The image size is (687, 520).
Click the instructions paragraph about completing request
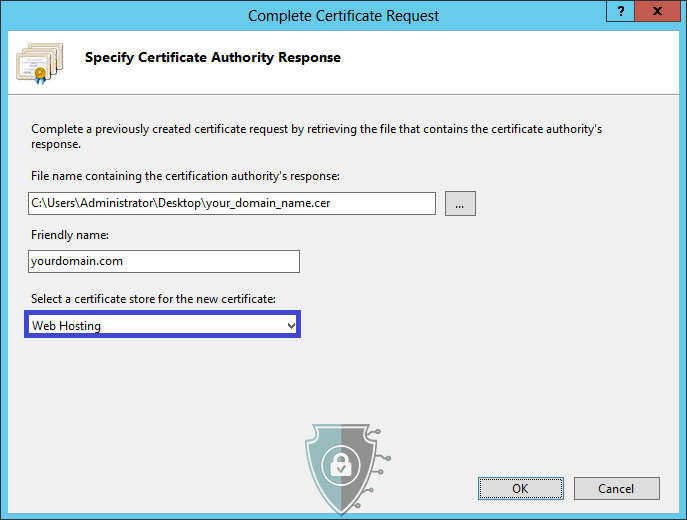tap(316, 136)
